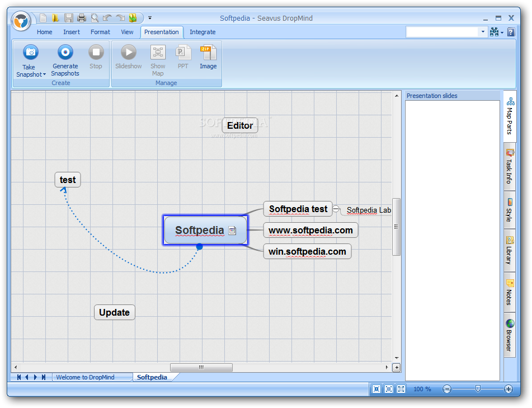The height and width of the screenshot is (408, 532).
Task: Select the Softpedia Lab subtopic
Action: pyautogui.click(x=369, y=210)
